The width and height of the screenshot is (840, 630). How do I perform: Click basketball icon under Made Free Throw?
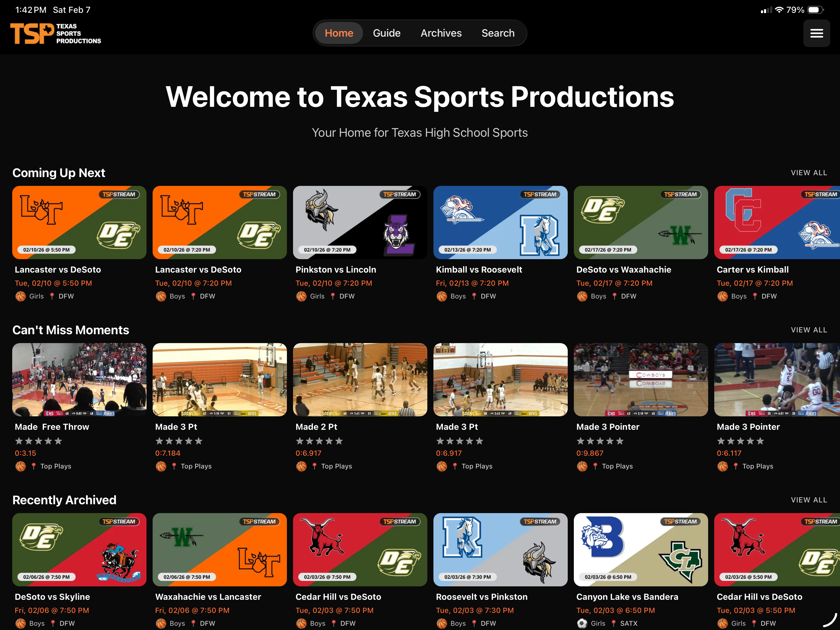click(x=20, y=466)
